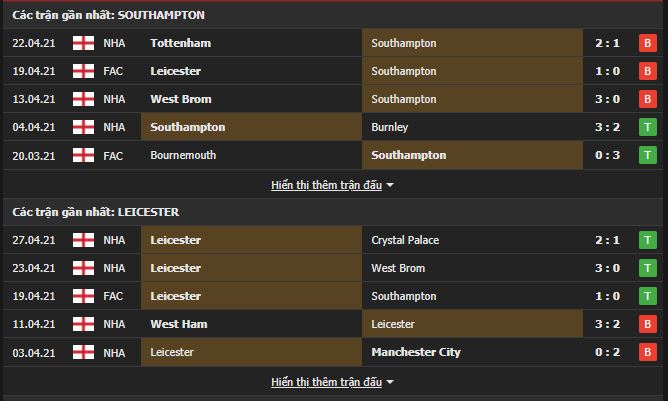This screenshot has height=401, width=668.
Task: Click England flag on 22.04.21 row
Action: coord(84,43)
